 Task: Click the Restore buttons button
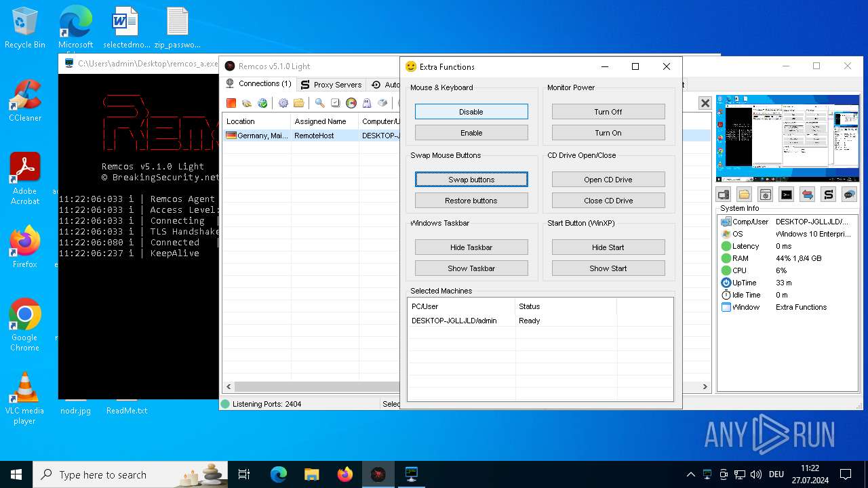point(471,201)
